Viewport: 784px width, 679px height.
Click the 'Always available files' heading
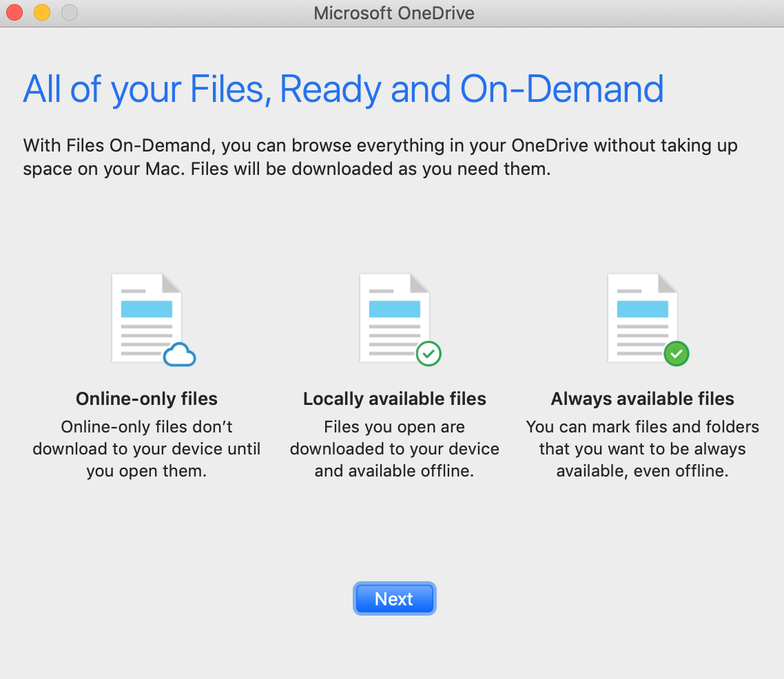pyautogui.click(x=643, y=399)
